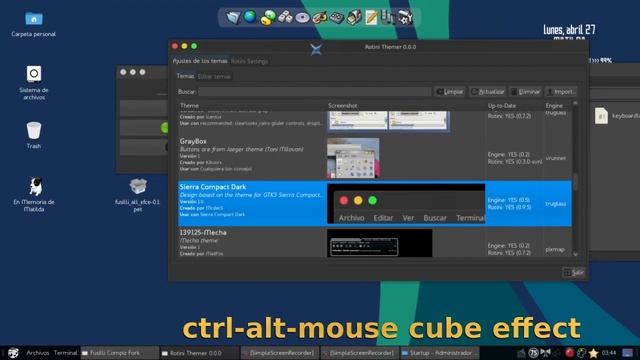Focus the Buscar search field
This screenshot has width=640, height=360.
314,92
